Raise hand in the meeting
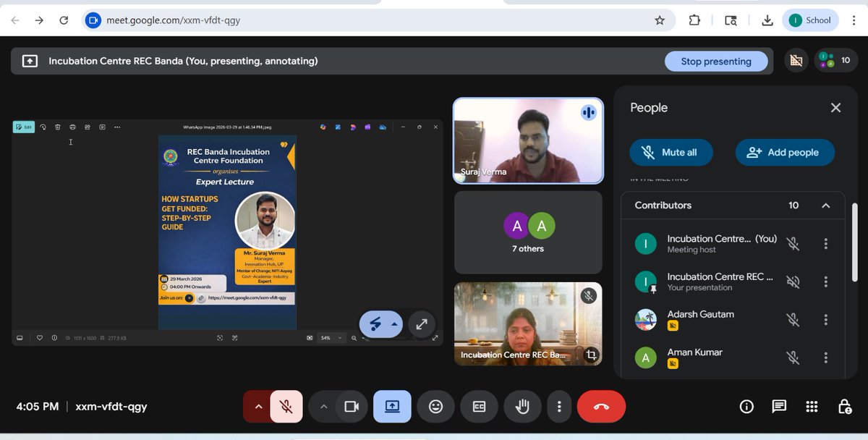The image size is (868, 440). [522, 407]
